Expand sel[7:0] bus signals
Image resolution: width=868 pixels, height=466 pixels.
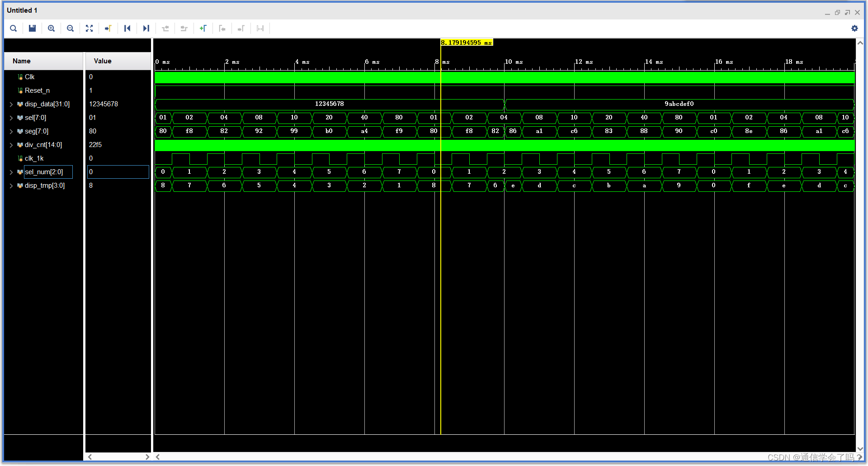coord(11,118)
